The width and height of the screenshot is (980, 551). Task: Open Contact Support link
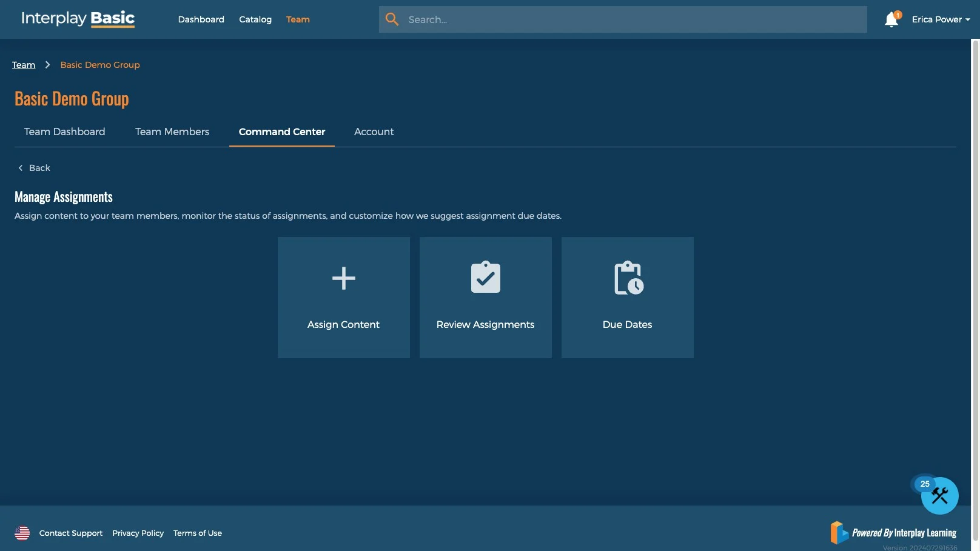[71, 533]
